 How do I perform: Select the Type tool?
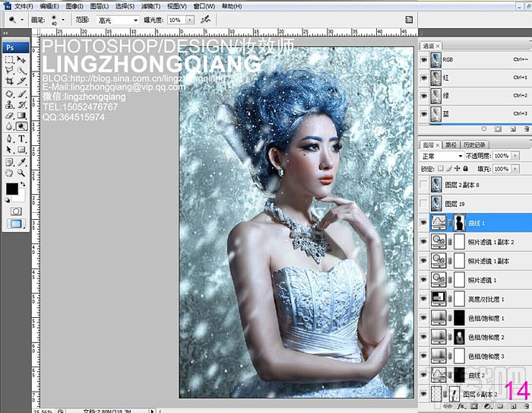[x=21, y=139]
